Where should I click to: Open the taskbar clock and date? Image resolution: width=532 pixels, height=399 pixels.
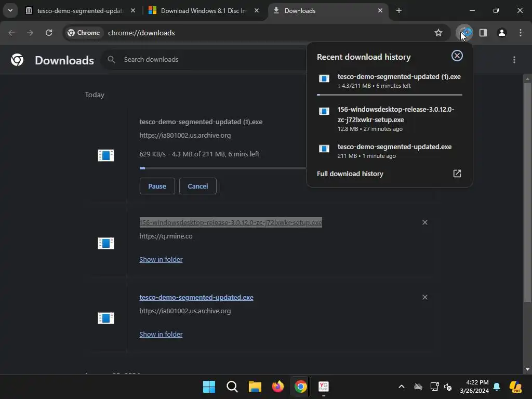474,387
